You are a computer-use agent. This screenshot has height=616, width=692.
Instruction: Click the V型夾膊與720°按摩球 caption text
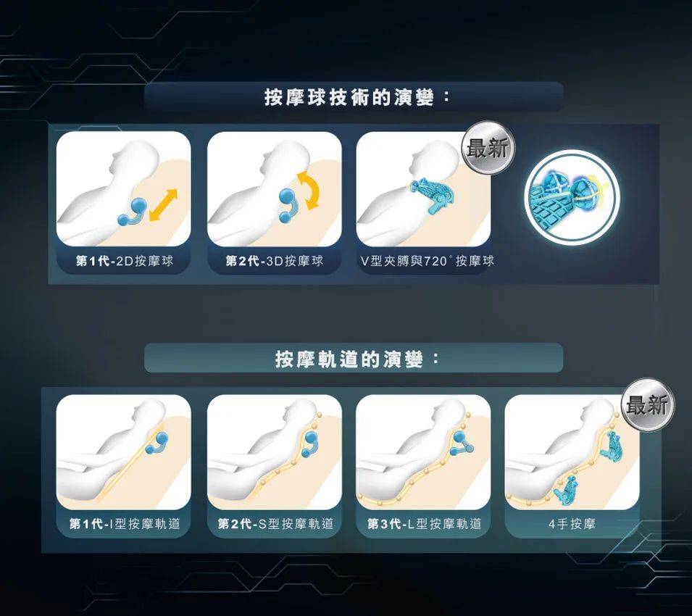click(x=428, y=261)
